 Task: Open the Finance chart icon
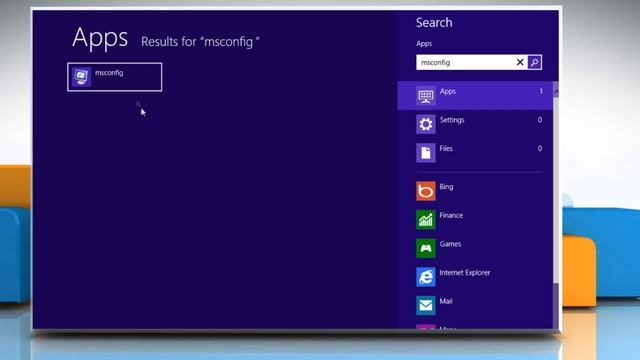point(426,220)
